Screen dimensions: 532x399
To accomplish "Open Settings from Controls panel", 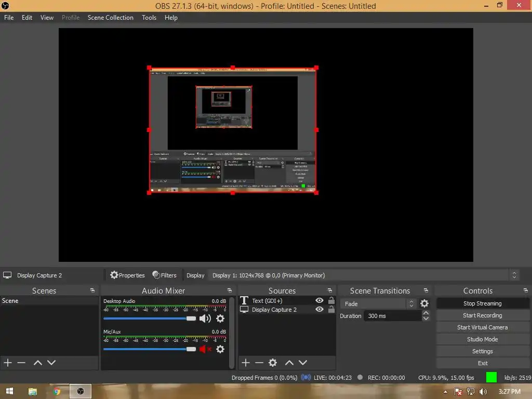I will [x=483, y=351].
